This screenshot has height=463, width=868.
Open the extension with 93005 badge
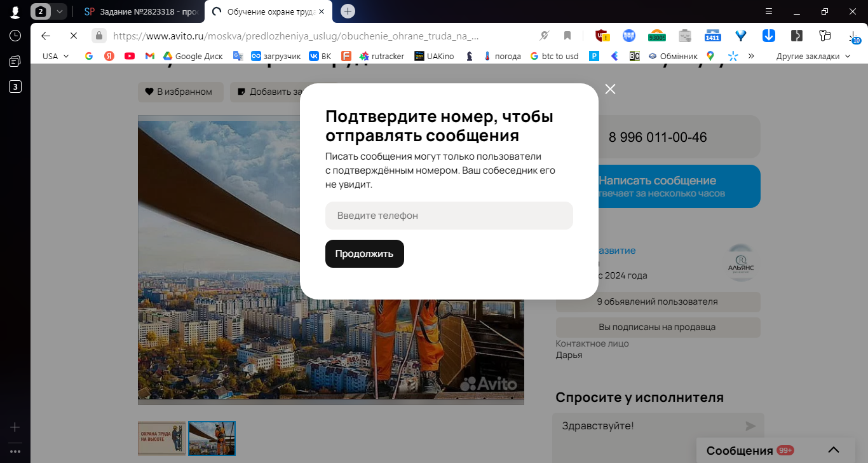coord(657,36)
